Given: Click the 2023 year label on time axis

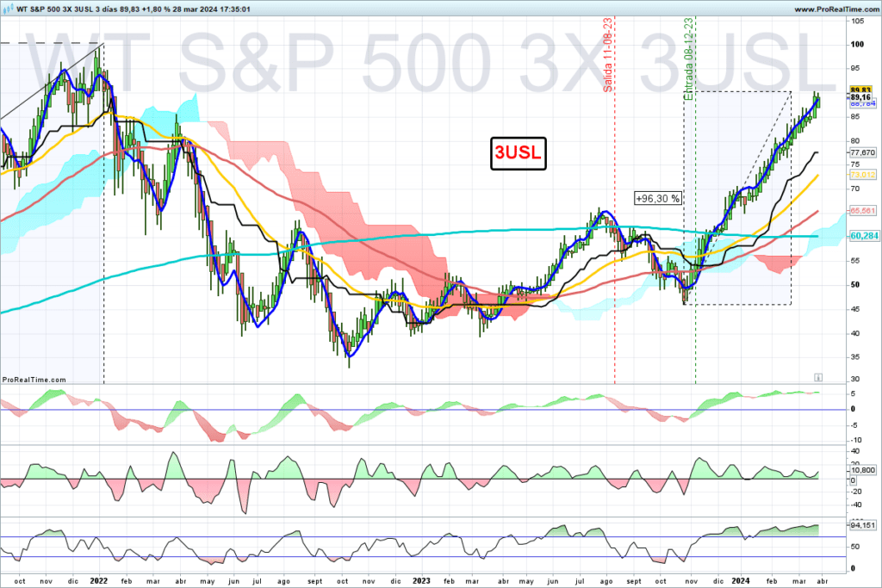Looking at the screenshot, I should [x=420, y=581].
